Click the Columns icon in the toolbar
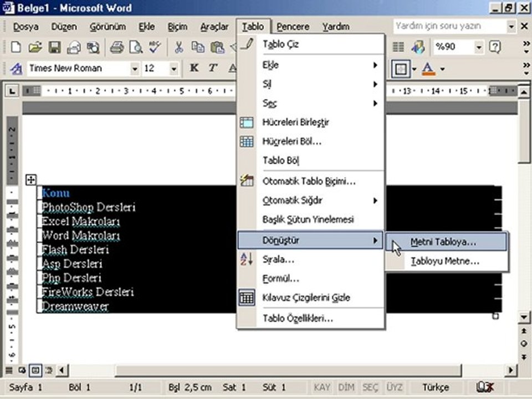This screenshot has height=399, width=532. click(398, 47)
